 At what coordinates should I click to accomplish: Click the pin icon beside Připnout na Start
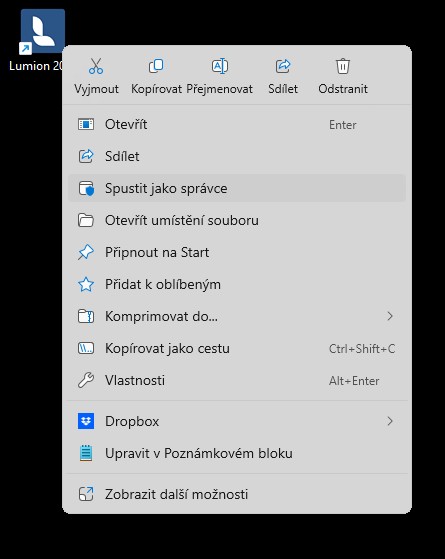pyautogui.click(x=86, y=252)
